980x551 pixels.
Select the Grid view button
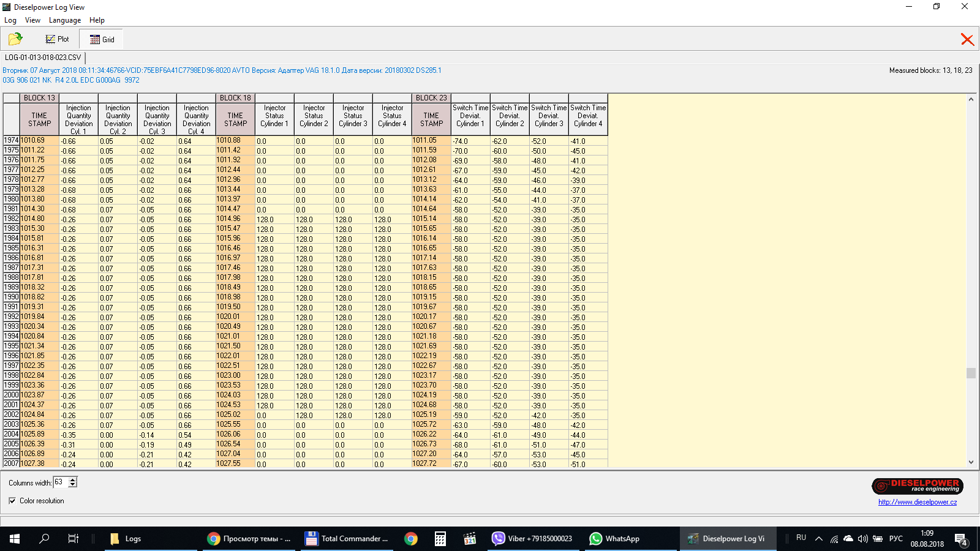click(102, 39)
